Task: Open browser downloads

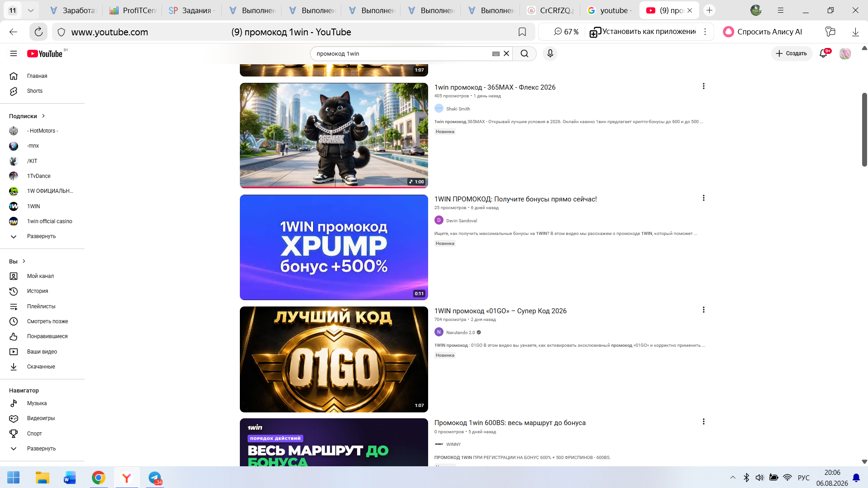Action: [x=855, y=32]
